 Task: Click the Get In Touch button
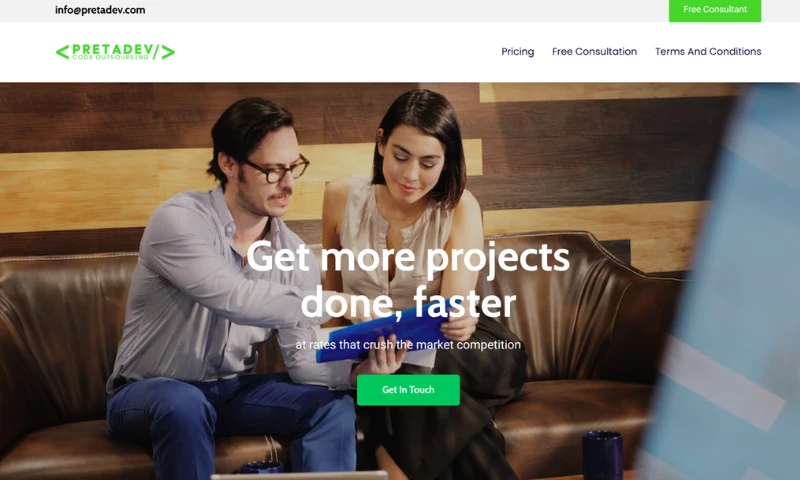pos(408,390)
